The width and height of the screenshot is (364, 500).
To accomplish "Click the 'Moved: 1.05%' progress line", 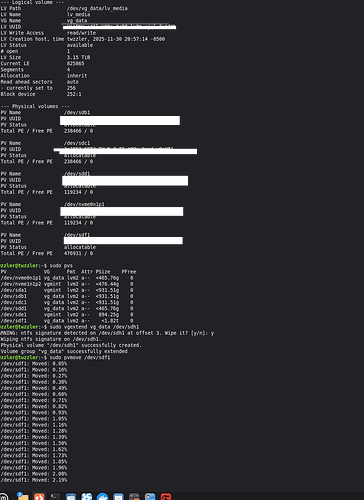I will point(34,419).
